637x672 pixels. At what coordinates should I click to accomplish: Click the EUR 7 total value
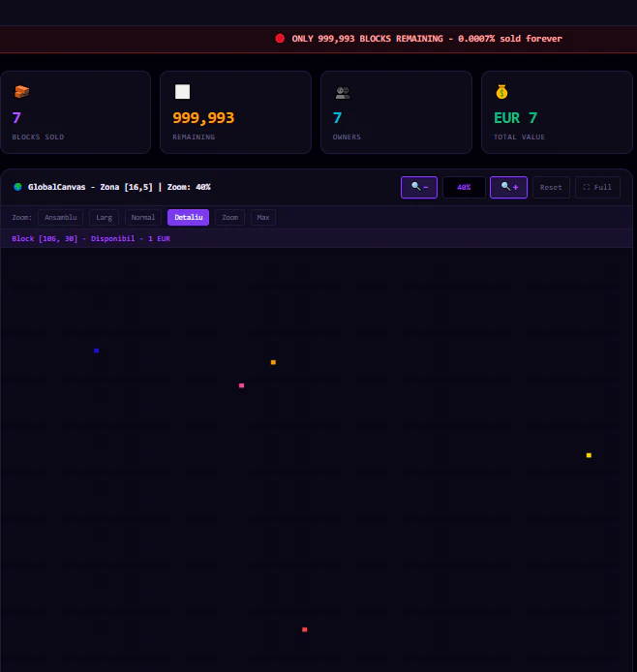tap(515, 118)
